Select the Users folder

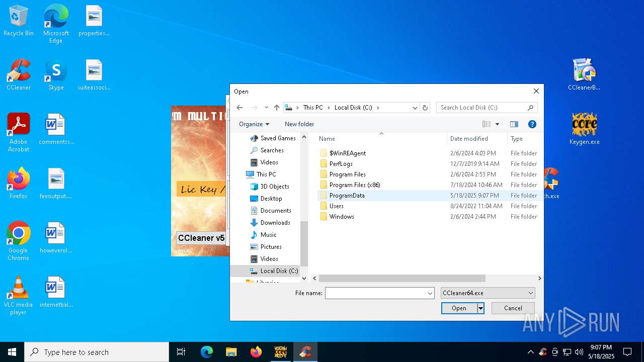[336, 206]
